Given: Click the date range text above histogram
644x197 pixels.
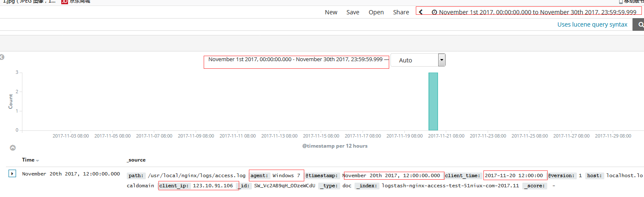Looking at the screenshot, I should (x=295, y=59).
